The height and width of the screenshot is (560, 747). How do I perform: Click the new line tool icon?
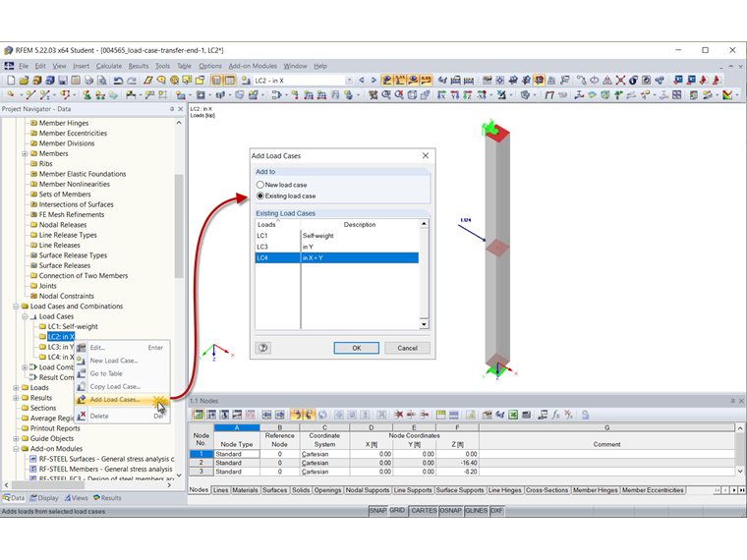pyautogui.click(x=30, y=94)
